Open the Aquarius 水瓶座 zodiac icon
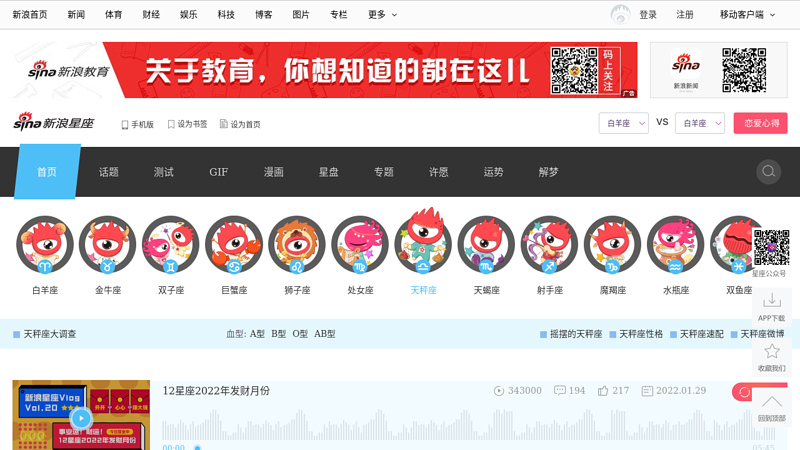 (676, 244)
